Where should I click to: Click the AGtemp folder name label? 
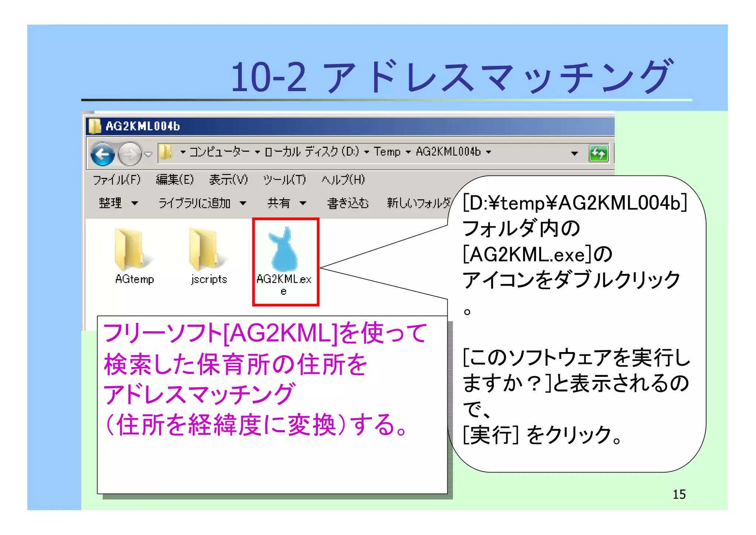(x=135, y=279)
